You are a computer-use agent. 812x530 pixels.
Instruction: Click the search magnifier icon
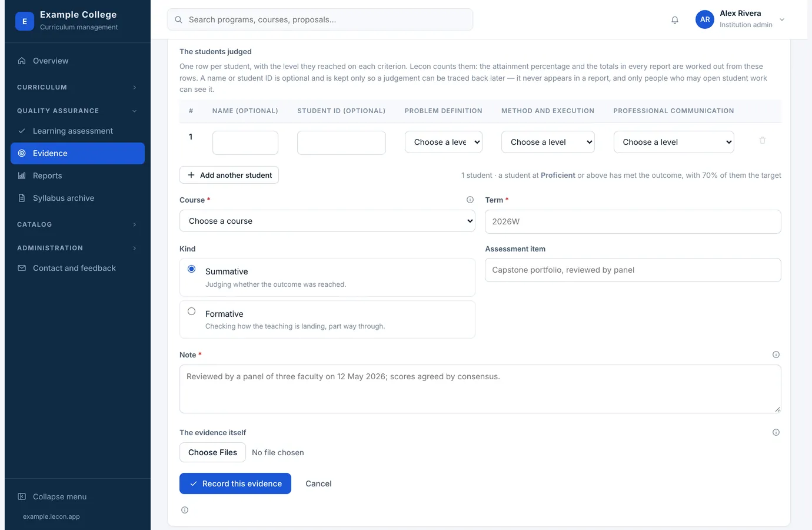(x=178, y=19)
